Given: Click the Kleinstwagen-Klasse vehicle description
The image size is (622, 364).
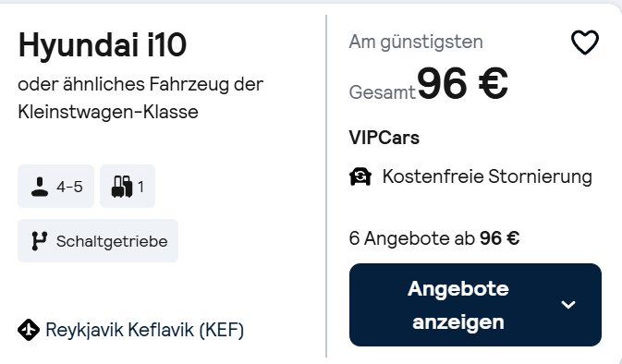Looking at the screenshot, I should tap(140, 98).
